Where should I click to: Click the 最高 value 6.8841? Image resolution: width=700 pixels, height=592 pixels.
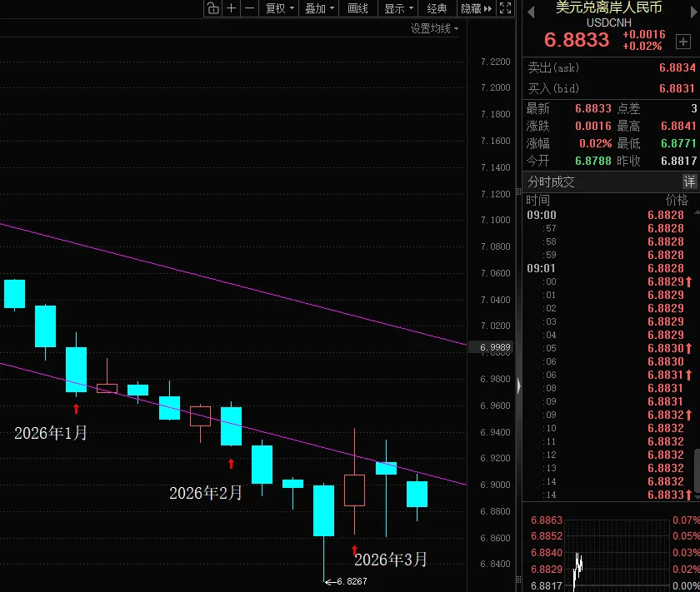[x=678, y=126]
